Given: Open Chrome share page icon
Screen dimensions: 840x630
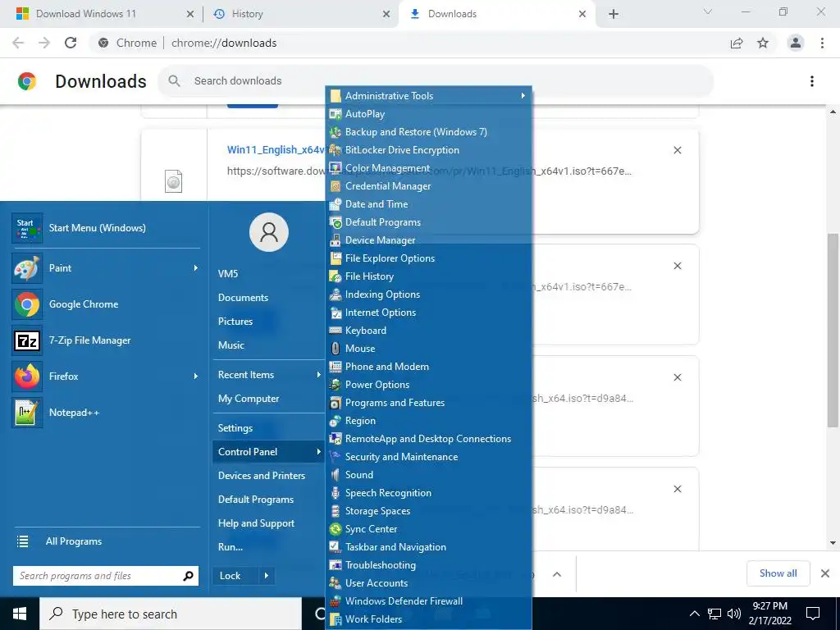Looking at the screenshot, I should pos(737,43).
